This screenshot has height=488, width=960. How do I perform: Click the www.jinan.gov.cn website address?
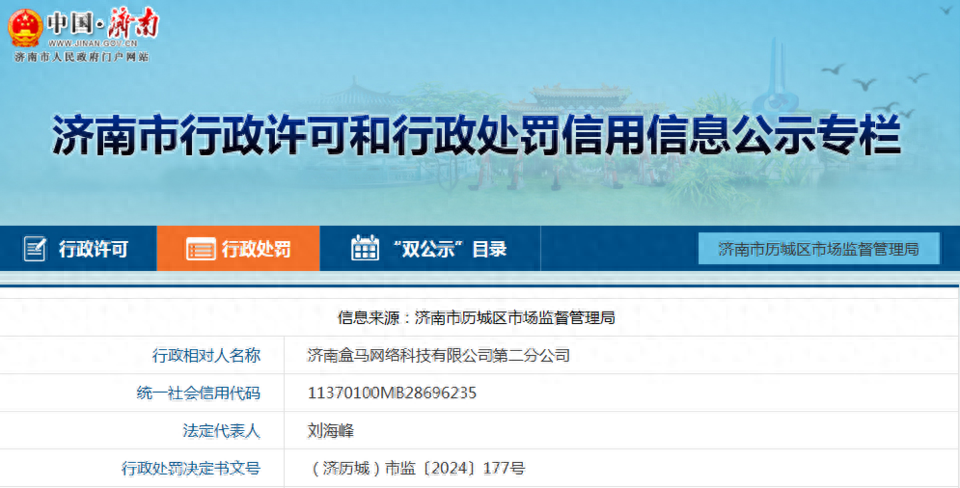point(98,43)
